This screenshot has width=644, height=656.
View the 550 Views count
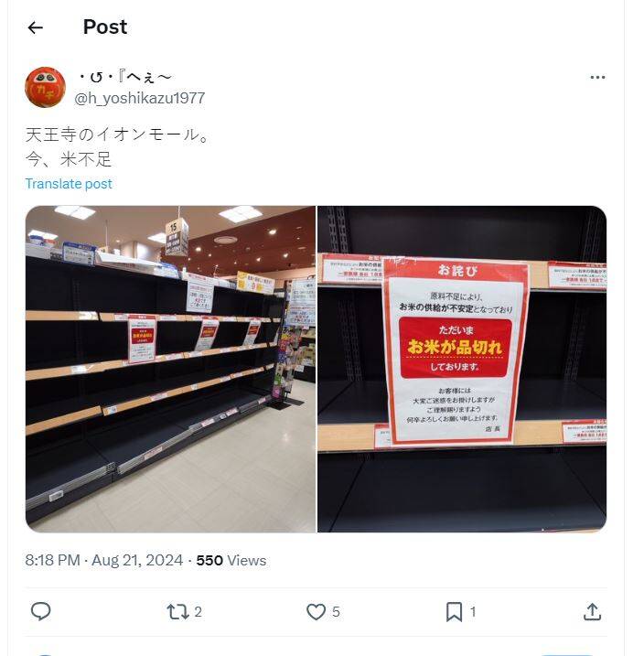(x=231, y=560)
